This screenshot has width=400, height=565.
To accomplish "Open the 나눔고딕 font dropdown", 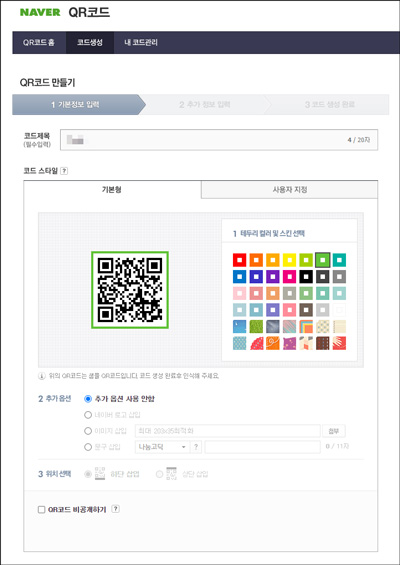I will click(x=162, y=447).
